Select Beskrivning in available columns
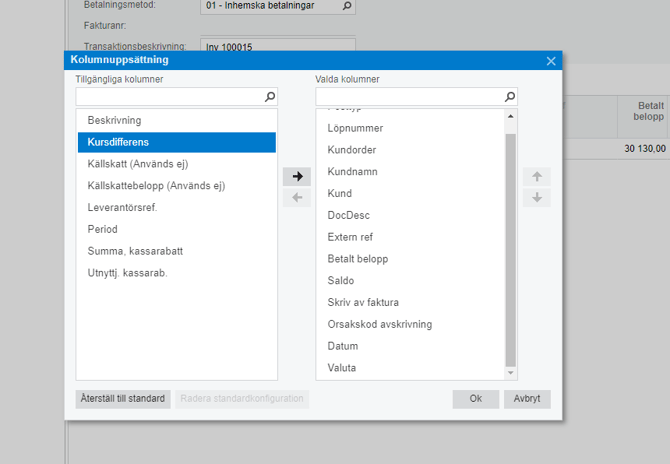Image resolution: width=670 pixels, height=464 pixels. [114, 120]
